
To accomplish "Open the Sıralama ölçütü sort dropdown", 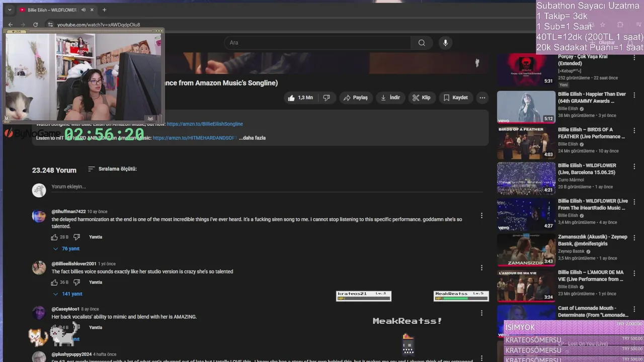I will [x=112, y=169].
